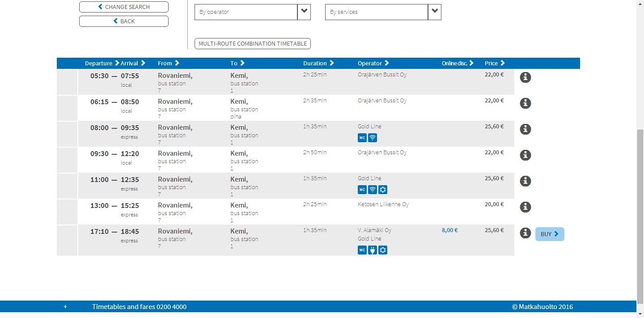
Task: Open info for the 06:15 departure
Action: pos(525,103)
